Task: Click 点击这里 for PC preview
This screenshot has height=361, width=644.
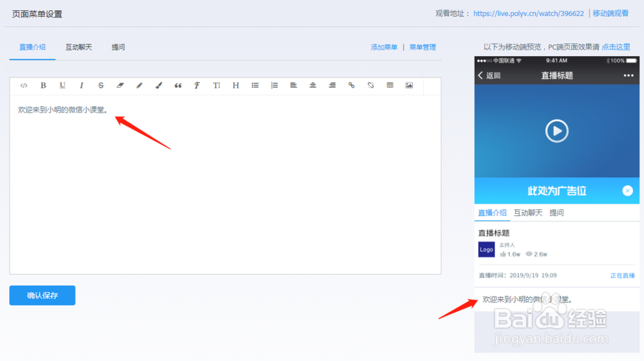Action: pyautogui.click(x=616, y=47)
